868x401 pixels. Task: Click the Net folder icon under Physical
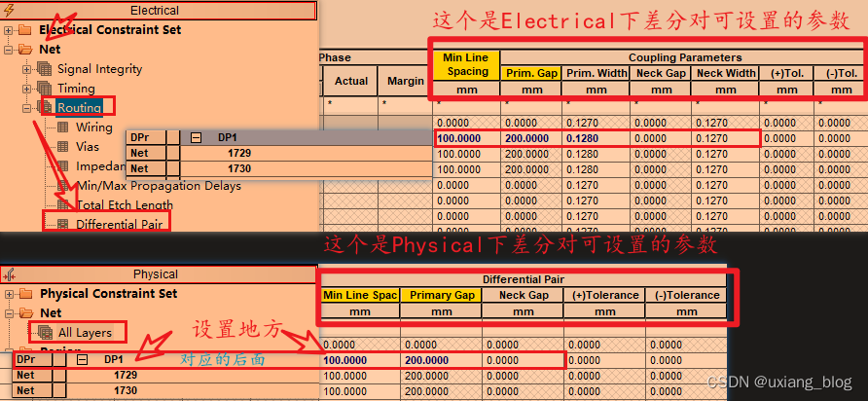click(x=25, y=313)
